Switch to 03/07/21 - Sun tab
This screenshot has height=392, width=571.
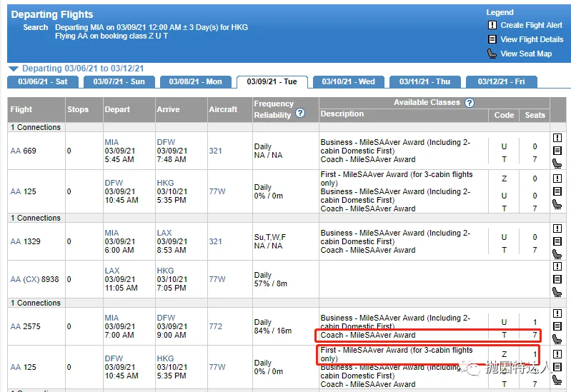pos(119,81)
